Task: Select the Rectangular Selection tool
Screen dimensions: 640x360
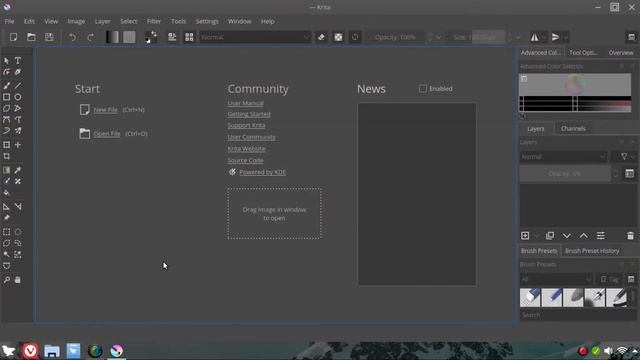Action: (x=7, y=232)
